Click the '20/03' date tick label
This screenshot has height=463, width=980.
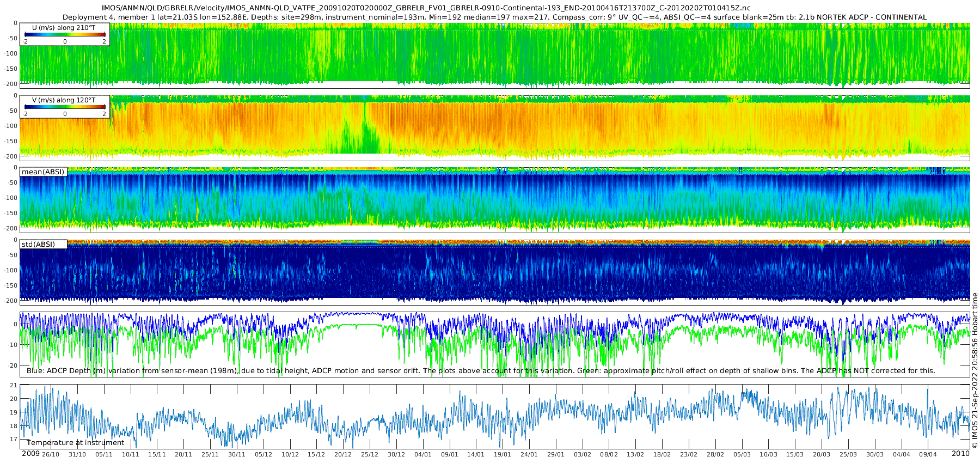[x=822, y=454]
